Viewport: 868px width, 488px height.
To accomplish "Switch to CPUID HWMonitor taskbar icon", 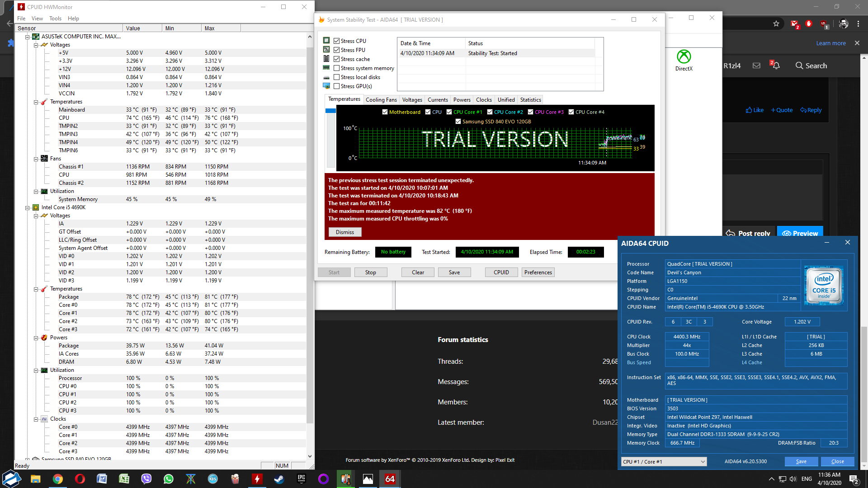I will (257, 479).
